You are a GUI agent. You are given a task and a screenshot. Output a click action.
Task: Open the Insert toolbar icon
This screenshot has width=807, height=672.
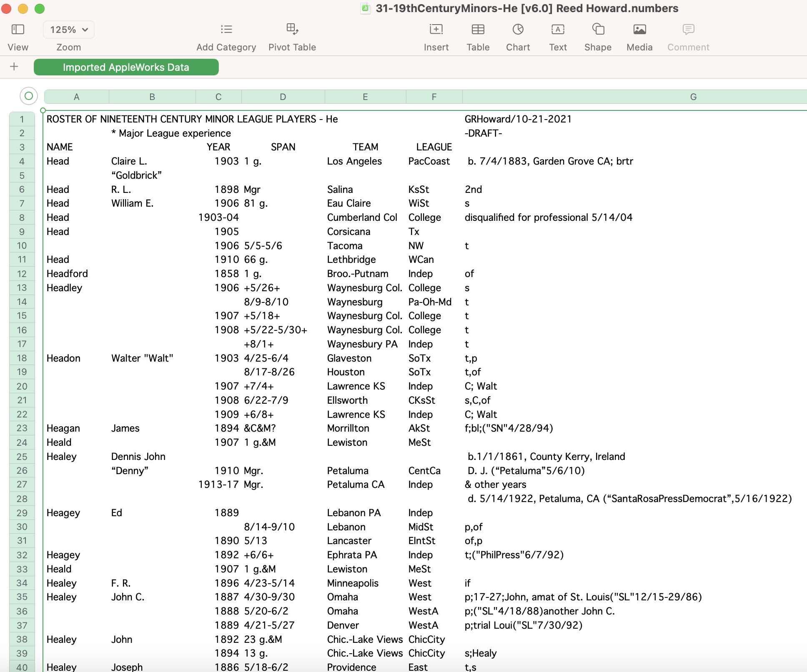pos(436,29)
